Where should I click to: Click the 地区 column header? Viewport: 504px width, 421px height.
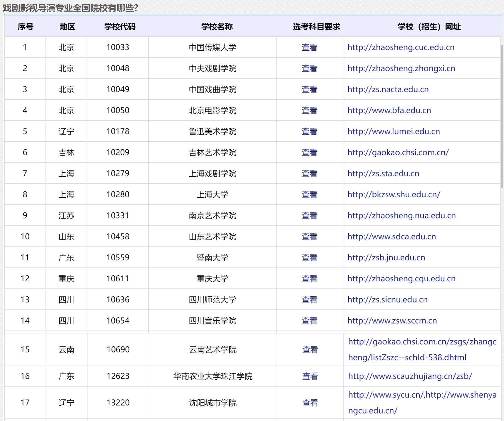(x=67, y=27)
